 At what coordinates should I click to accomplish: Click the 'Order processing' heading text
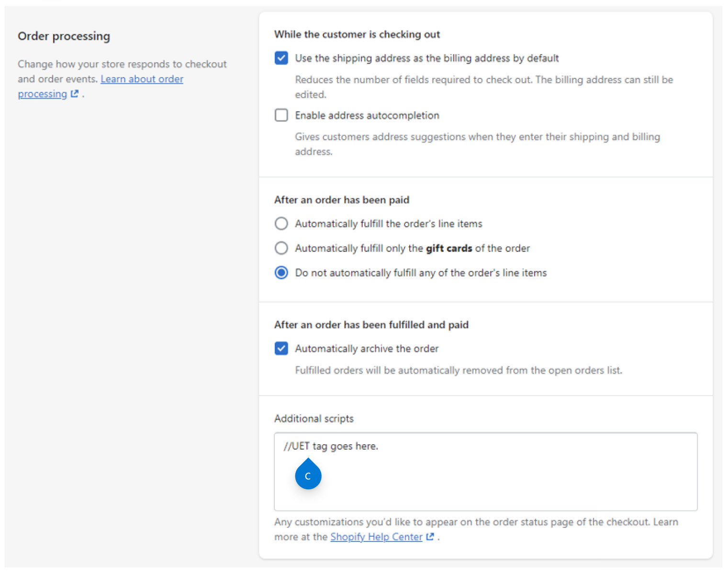point(64,36)
